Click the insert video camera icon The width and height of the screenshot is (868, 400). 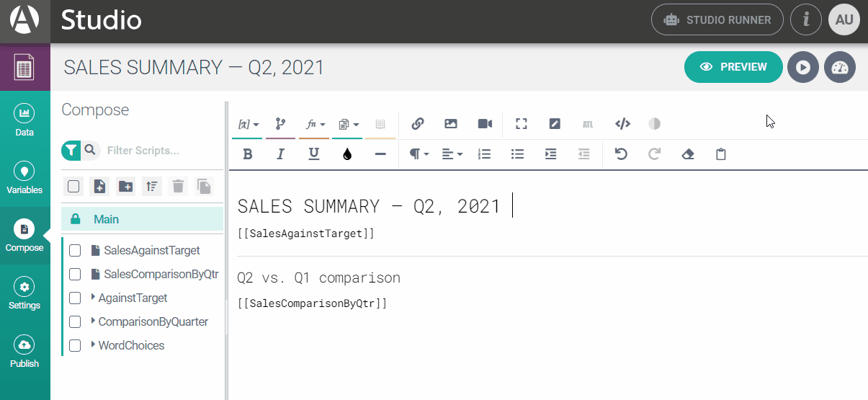[485, 123]
